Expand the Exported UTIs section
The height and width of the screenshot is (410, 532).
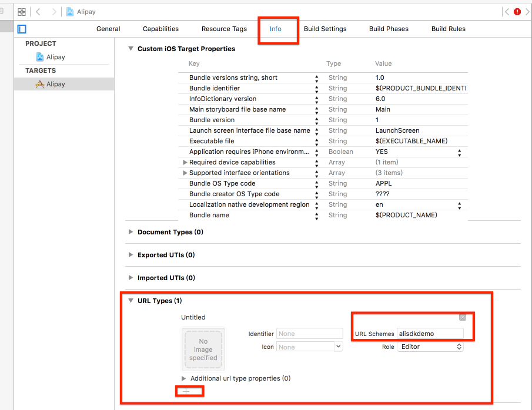[x=131, y=255]
